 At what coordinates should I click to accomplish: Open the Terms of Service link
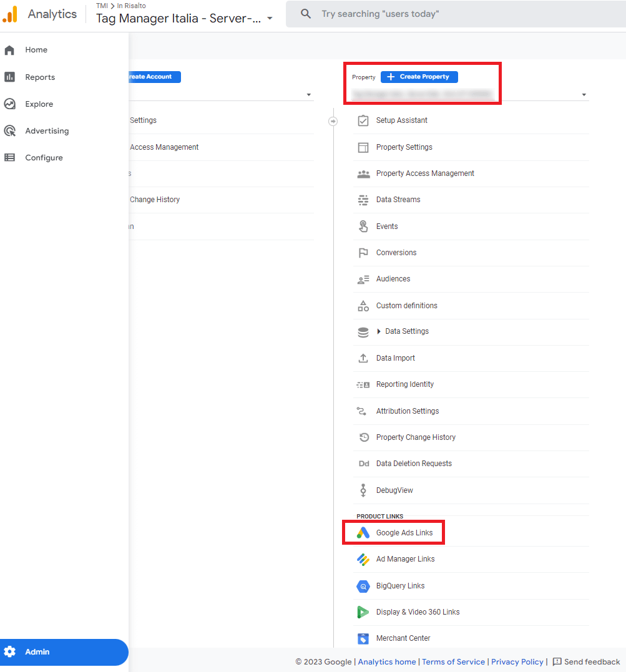click(x=453, y=662)
